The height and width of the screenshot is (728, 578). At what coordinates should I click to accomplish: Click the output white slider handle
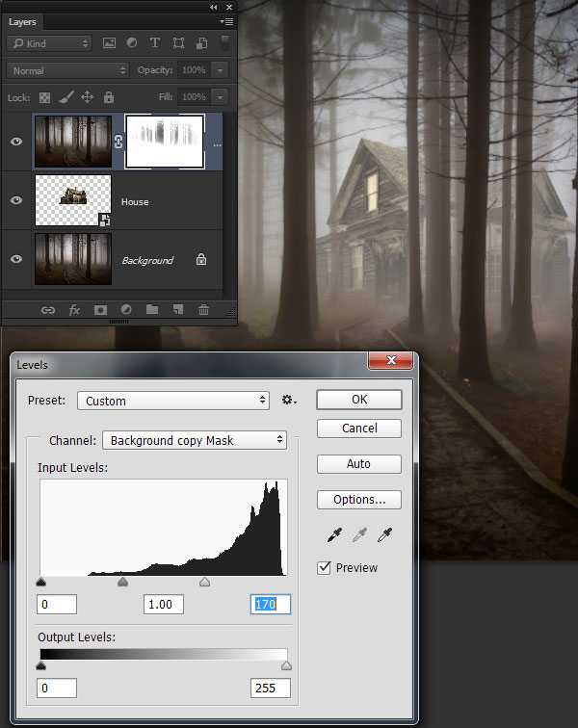point(287,665)
